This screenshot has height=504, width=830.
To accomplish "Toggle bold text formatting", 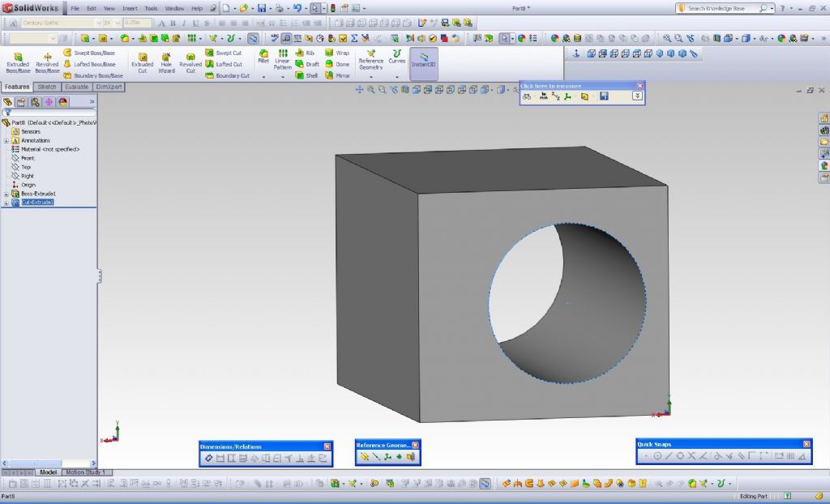I will (173, 23).
